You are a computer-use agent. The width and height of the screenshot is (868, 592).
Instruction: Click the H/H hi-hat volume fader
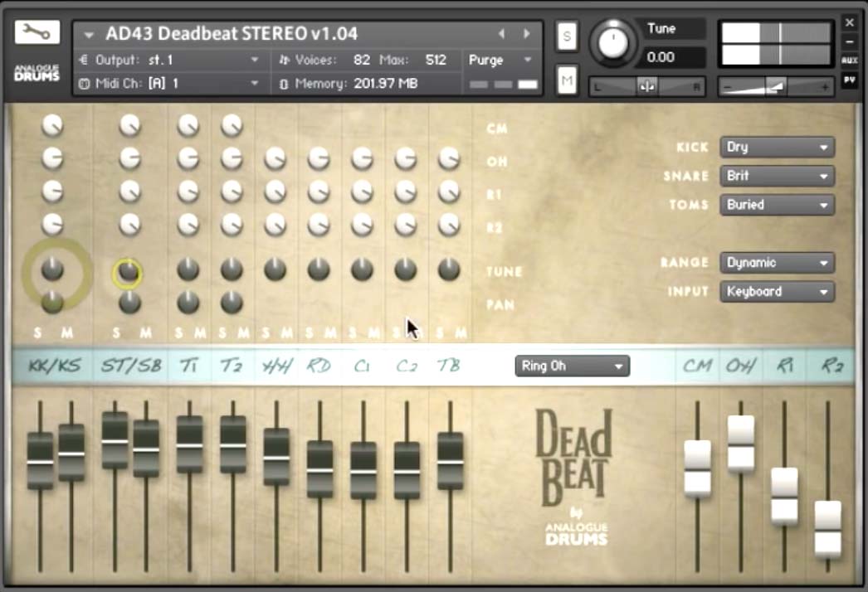(x=276, y=457)
